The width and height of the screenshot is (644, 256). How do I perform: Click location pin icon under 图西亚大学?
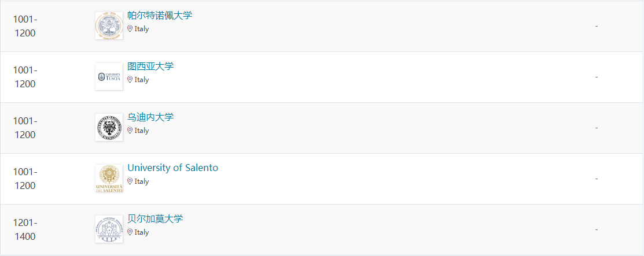click(x=130, y=80)
